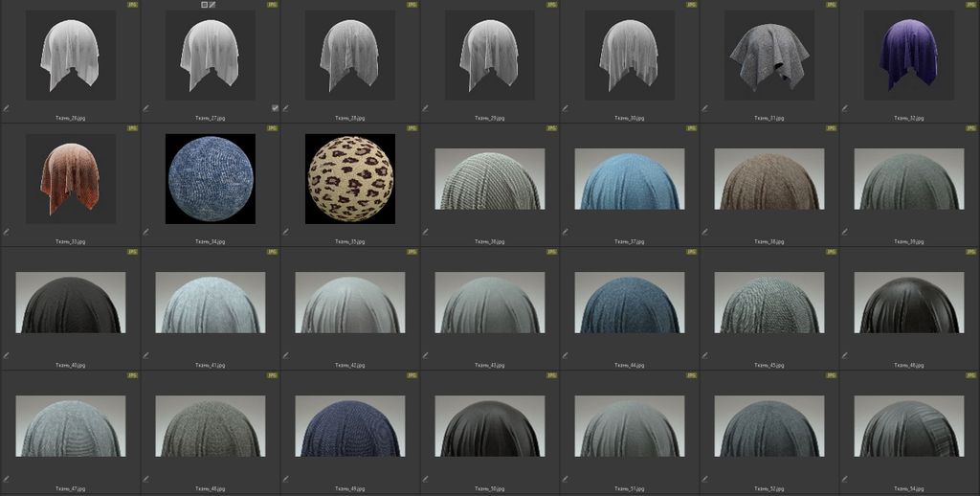Click the pencil edit icon on Ткань_52.jpg
This screenshot has width=980, height=496.
click(705, 479)
